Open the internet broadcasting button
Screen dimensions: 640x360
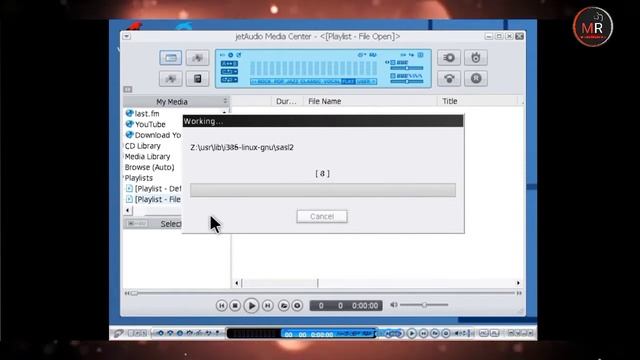coord(449,78)
